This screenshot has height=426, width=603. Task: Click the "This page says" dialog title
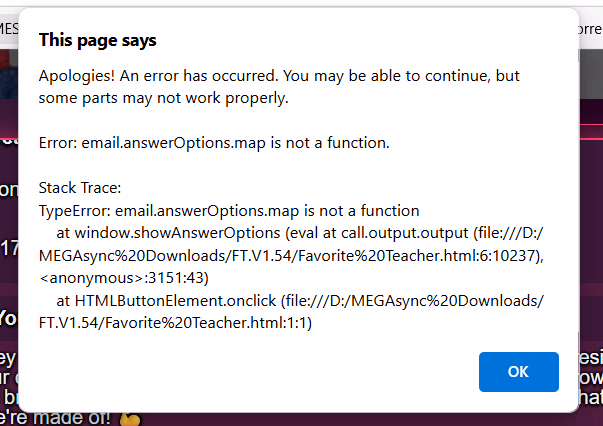pos(98,41)
